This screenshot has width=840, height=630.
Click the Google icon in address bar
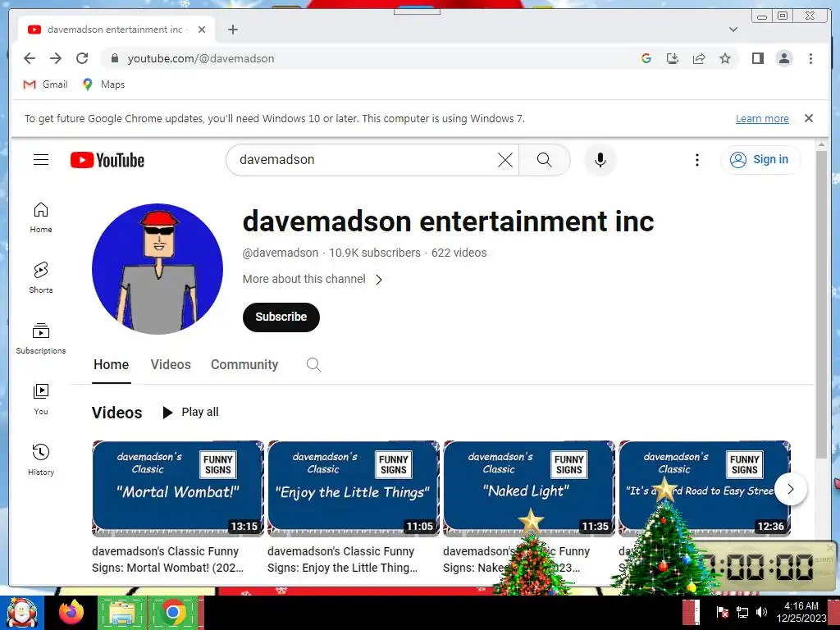646,58
